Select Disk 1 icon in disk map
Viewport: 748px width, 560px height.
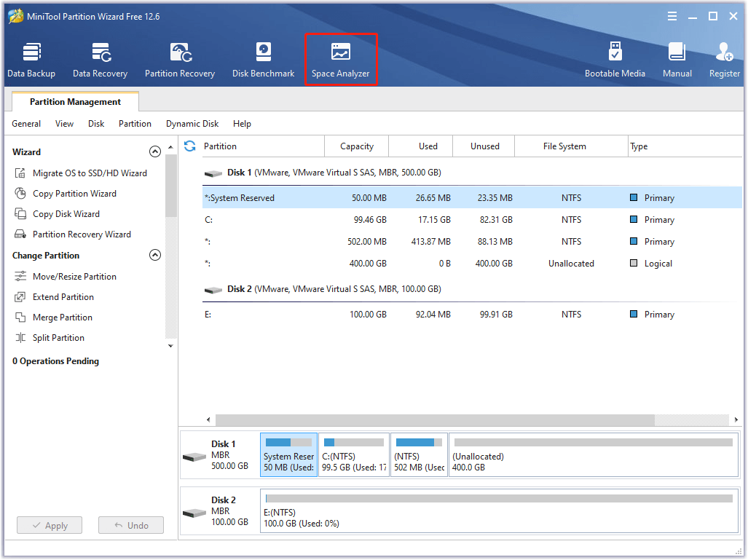click(194, 457)
